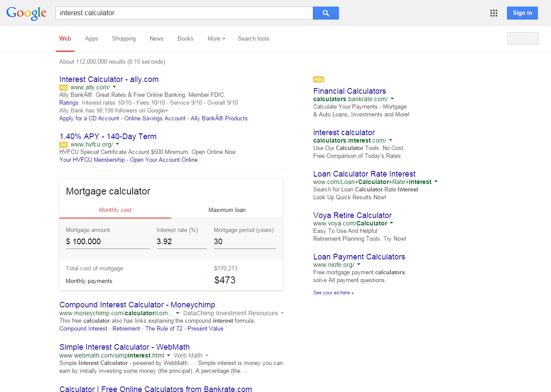Open 'Online Savings Account' link

click(155, 119)
